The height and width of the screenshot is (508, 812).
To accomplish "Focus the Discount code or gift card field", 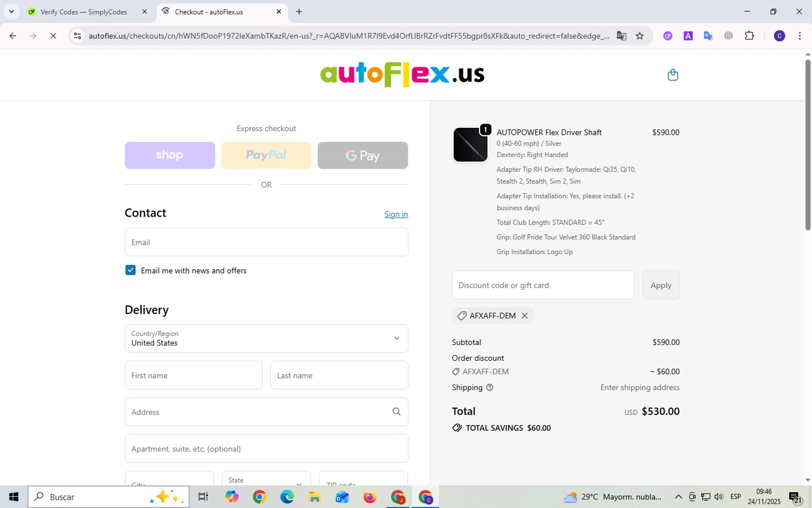I will click(543, 285).
